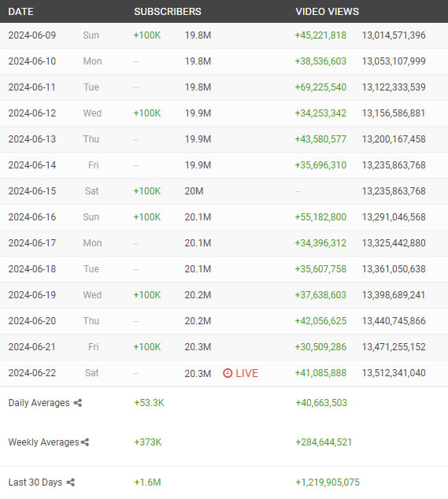Image resolution: width=448 pixels, height=499 pixels.
Task: Select the VIDEO VIEWS column header
Action: click(x=327, y=12)
